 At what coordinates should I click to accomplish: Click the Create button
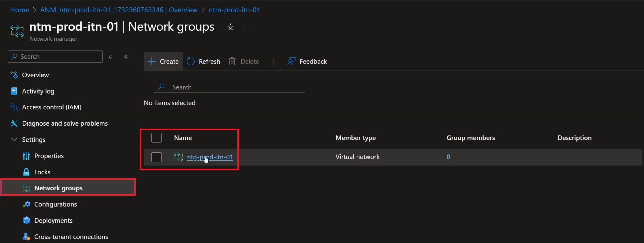pyautogui.click(x=163, y=62)
